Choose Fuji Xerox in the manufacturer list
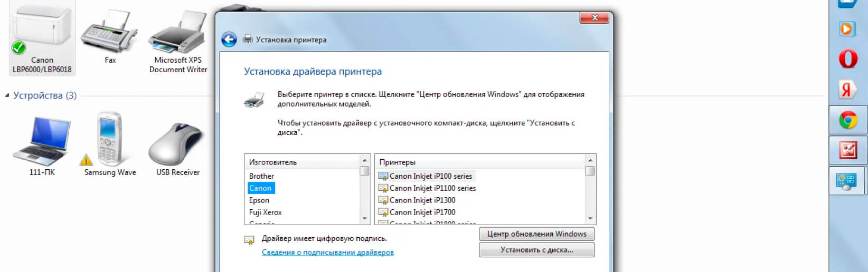This screenshot has width=868, height=272. click(x=266, y=212)
